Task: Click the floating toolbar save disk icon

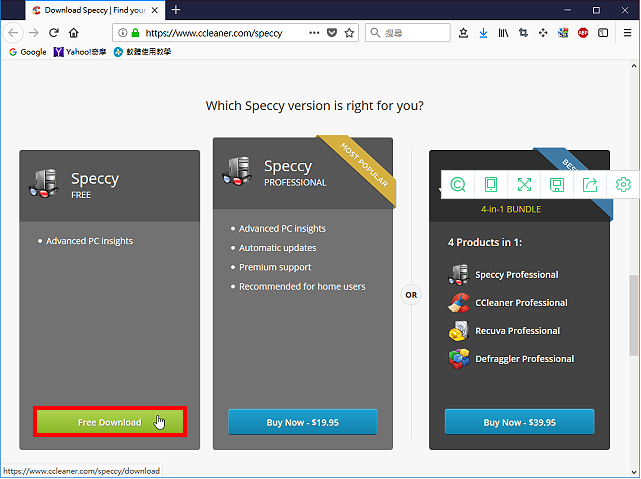Action: click(x=557, y=185)
